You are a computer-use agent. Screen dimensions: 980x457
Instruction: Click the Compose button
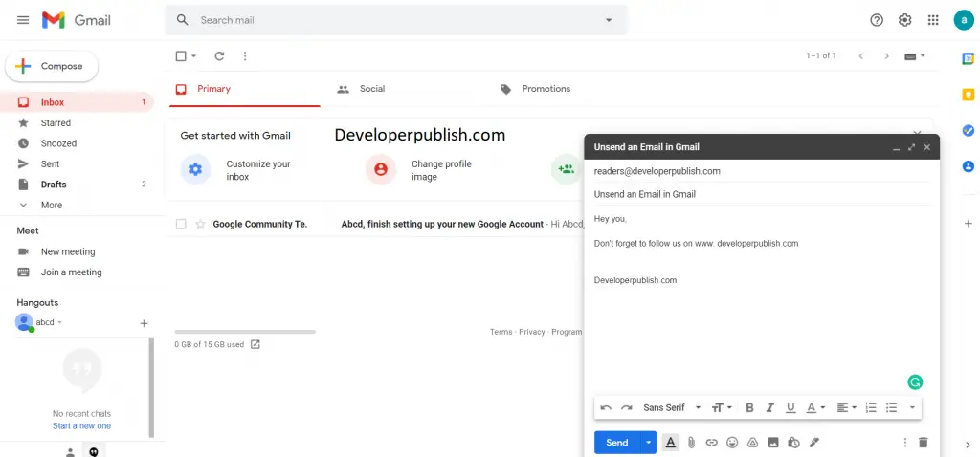coord(52,66)
